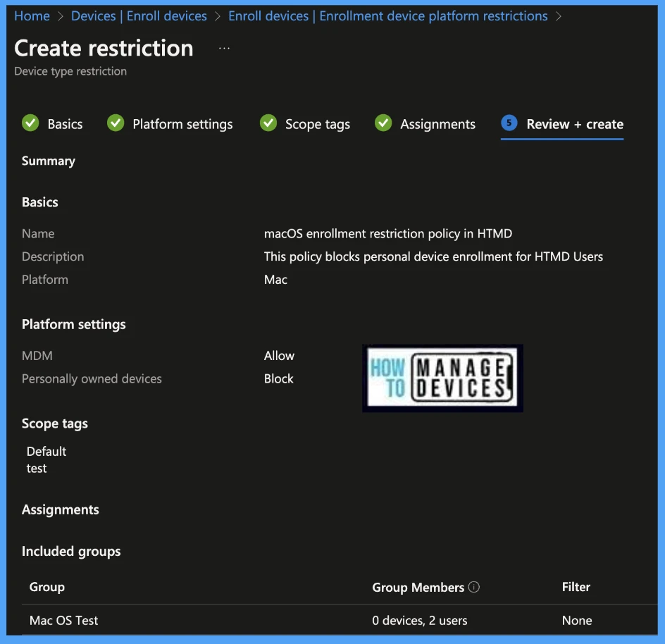Click the green checkmark beside Basics

pos(30,123)
